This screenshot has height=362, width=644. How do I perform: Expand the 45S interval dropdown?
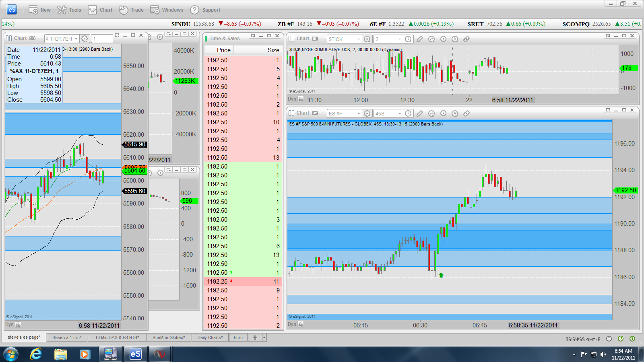tap(400, 113)
